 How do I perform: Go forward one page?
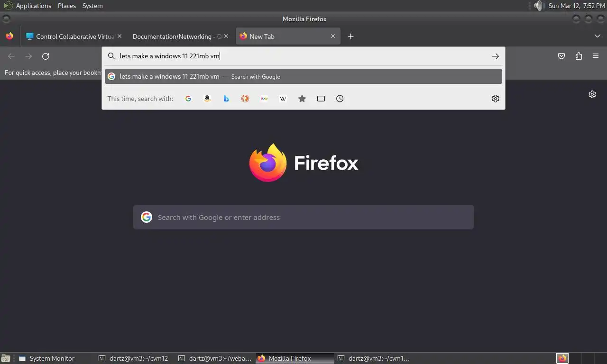point(28,56)
